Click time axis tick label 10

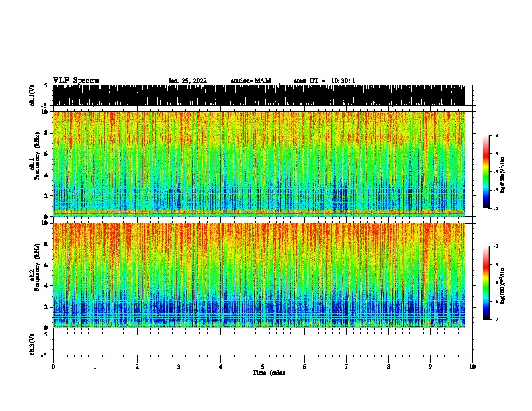(x=472, y=366)
